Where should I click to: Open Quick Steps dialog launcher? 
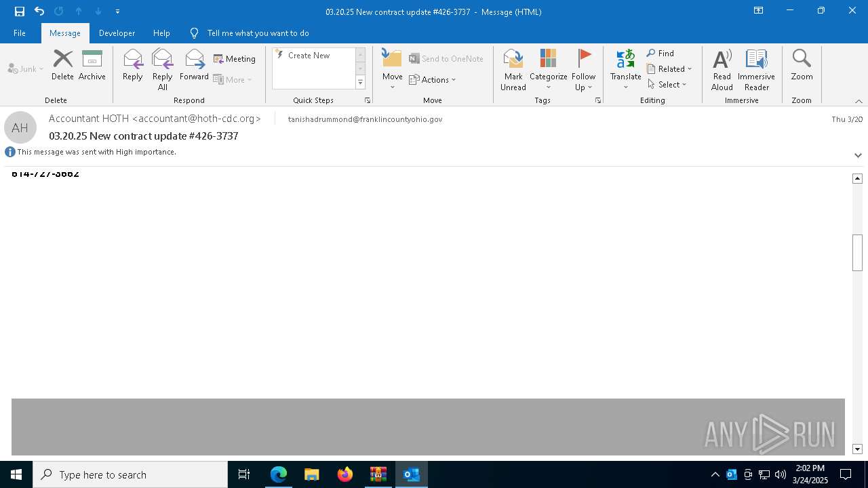click(368, 100)
